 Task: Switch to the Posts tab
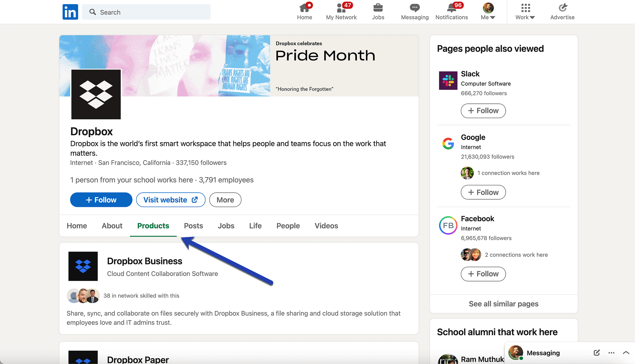pos(193,226)
